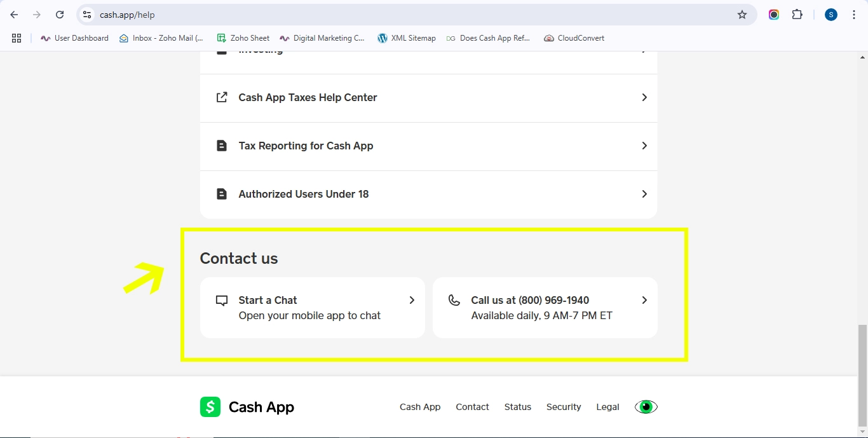868x438 pixels.
Task: Open the Extensions puzzle icon
Action: point(797,15)
